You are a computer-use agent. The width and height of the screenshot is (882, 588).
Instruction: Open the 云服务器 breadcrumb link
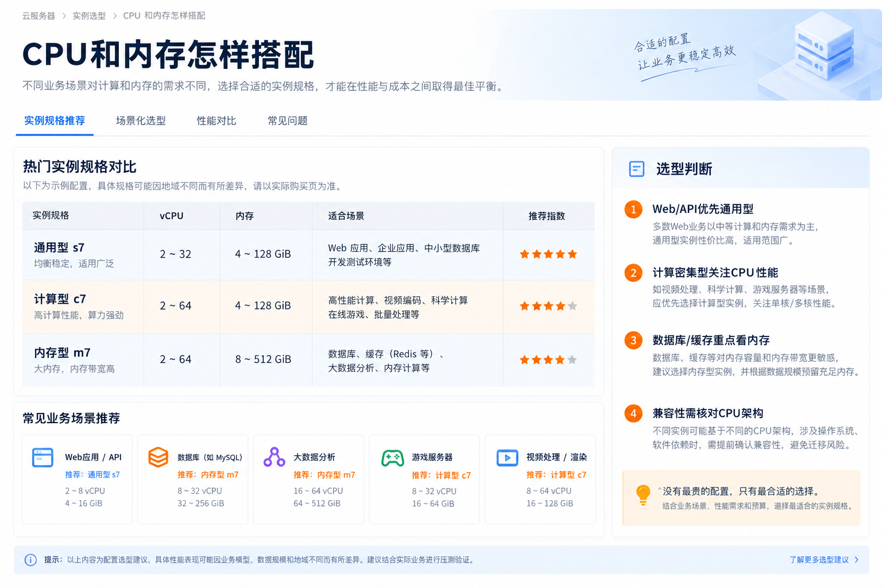pos(38,16)
